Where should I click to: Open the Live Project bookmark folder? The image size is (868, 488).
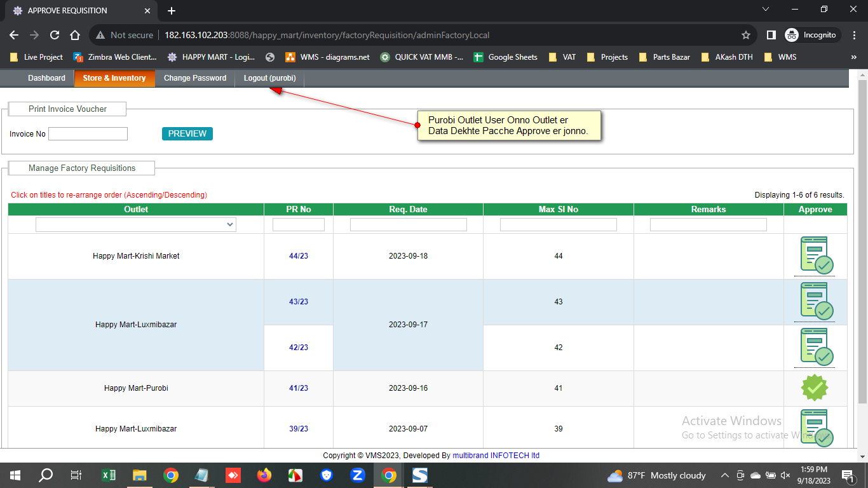[x=36, y=57]
